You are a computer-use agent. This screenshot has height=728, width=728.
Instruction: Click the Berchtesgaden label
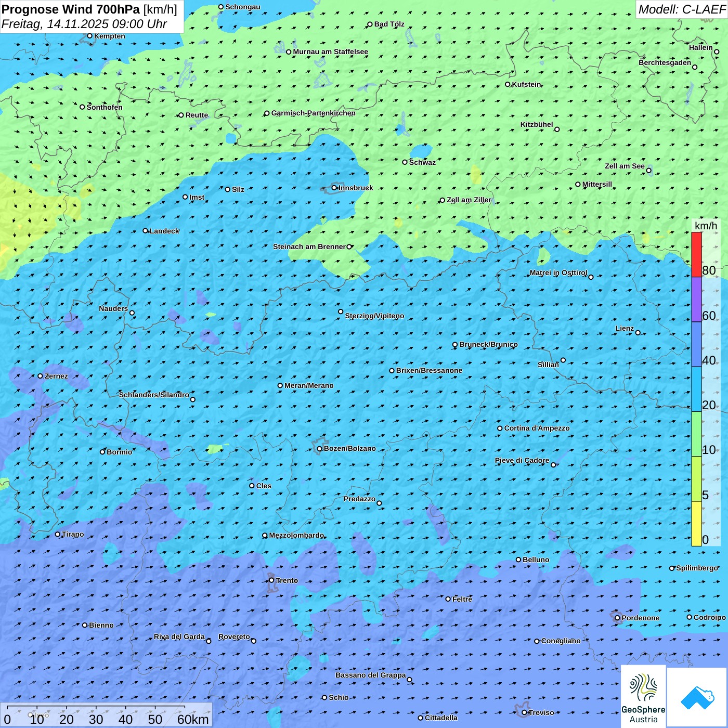(x=665, y=63)
